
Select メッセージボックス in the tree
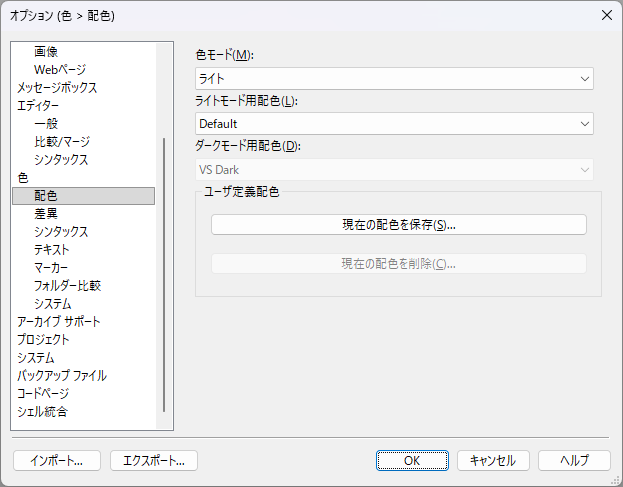57,87
